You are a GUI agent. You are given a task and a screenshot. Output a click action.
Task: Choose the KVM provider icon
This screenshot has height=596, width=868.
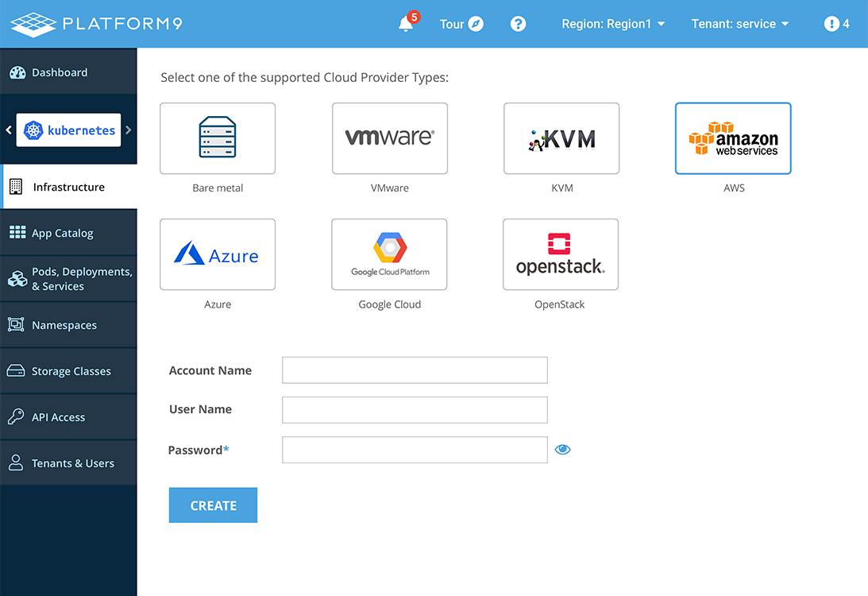561,137
